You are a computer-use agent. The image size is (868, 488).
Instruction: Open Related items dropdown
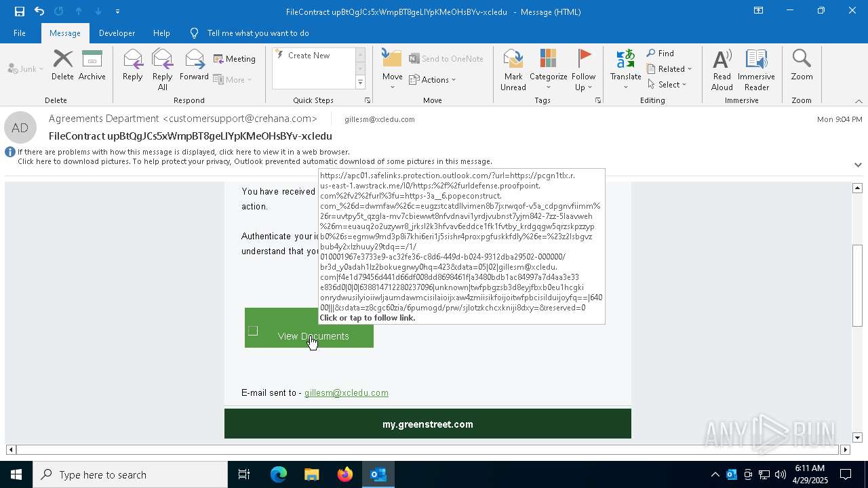click(669, 69)
